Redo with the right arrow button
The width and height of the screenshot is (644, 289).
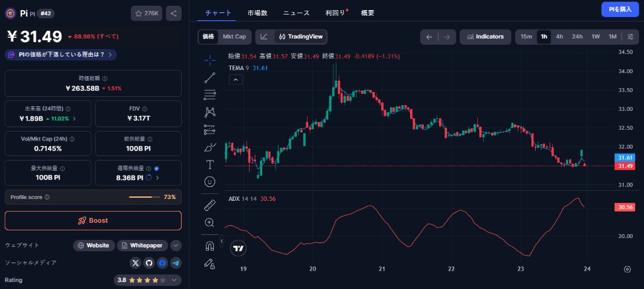(447, 37)
